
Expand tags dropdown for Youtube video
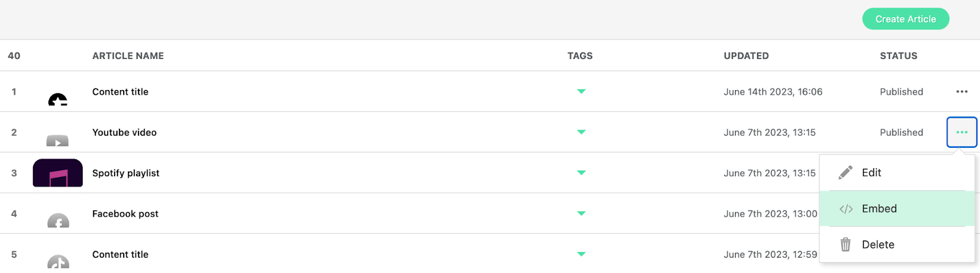click(581, 133)
